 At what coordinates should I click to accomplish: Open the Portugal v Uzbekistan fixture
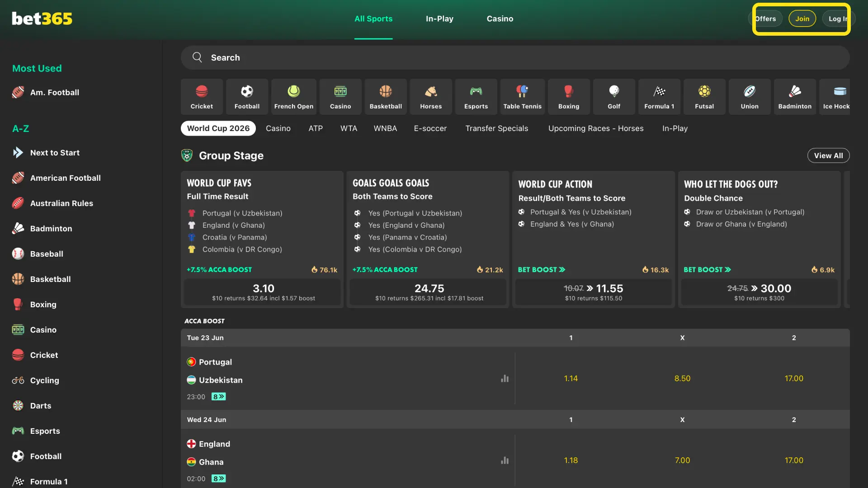point(215,371)
